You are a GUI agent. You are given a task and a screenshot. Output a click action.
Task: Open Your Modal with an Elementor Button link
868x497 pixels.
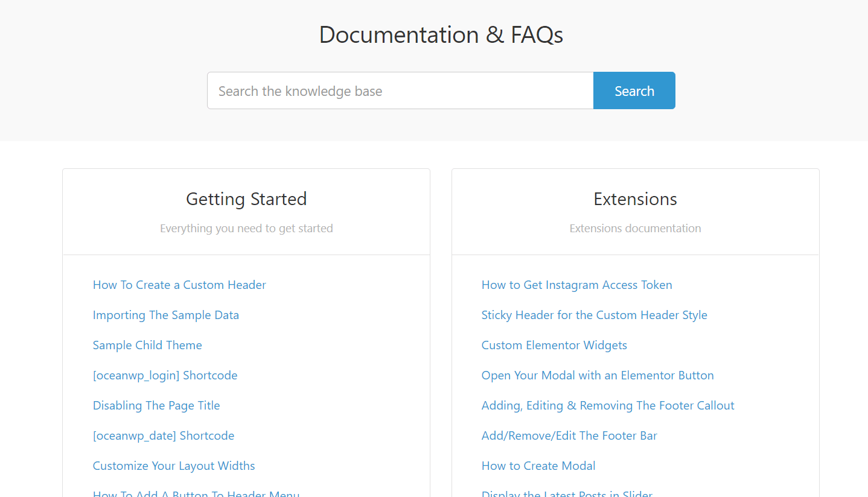[598, 375]
